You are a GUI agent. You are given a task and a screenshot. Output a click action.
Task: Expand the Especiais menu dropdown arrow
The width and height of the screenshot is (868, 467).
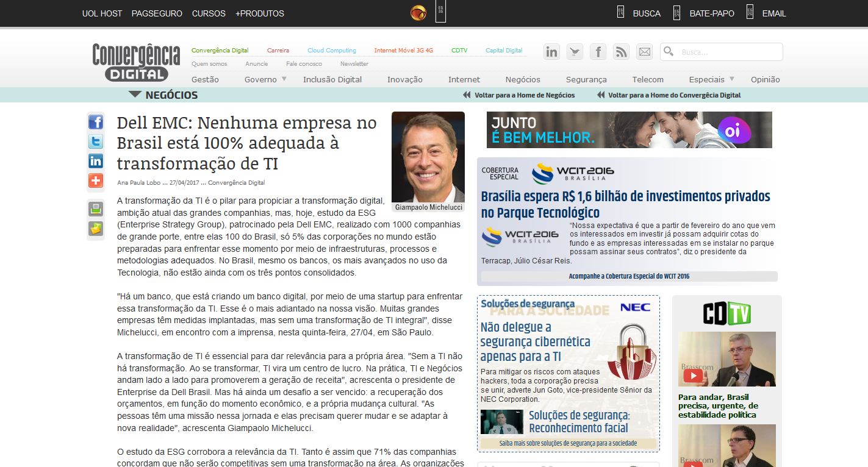pos(731,79)
